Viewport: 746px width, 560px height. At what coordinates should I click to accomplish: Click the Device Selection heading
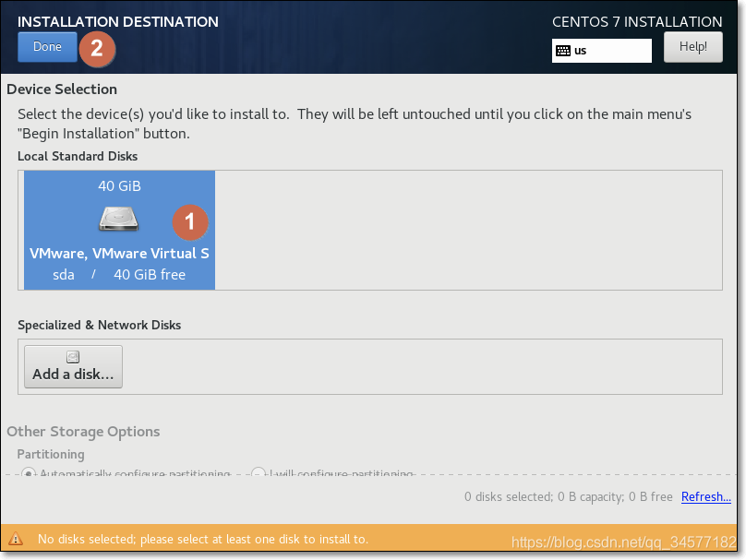click(62, 89)
